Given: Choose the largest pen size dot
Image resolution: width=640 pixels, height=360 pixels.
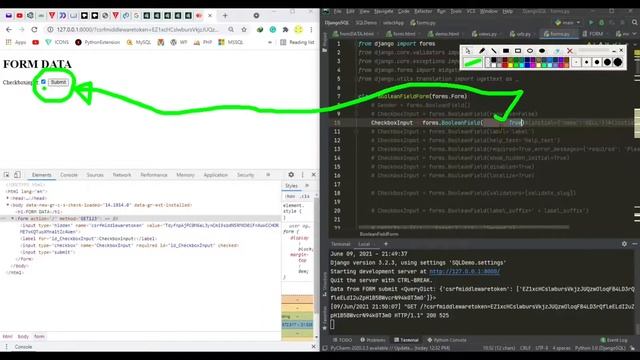Looking at the screenshot, I should pos(618,62).
